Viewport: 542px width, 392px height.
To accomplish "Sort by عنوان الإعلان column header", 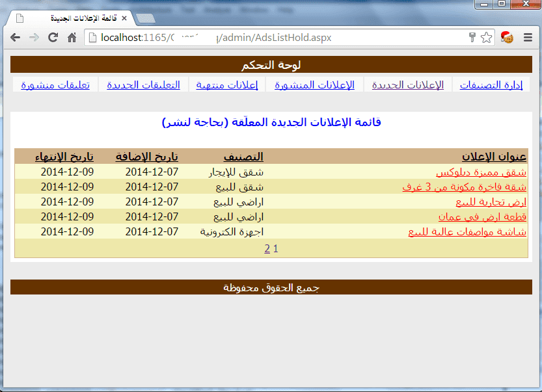I will [x=494, y=157].
